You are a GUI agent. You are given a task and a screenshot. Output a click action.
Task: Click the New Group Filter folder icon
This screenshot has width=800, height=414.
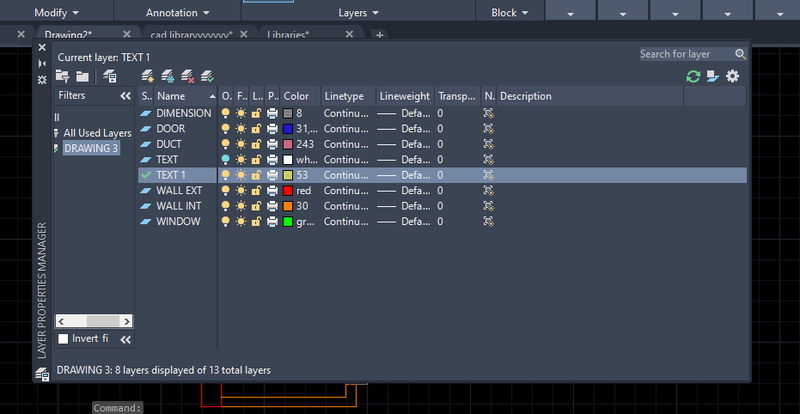coord(82,77)
